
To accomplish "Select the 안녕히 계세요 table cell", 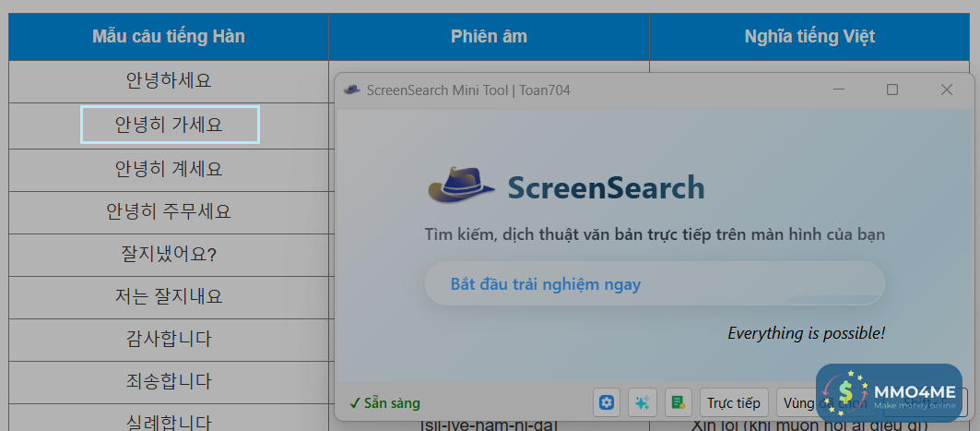I will [169, 170].
